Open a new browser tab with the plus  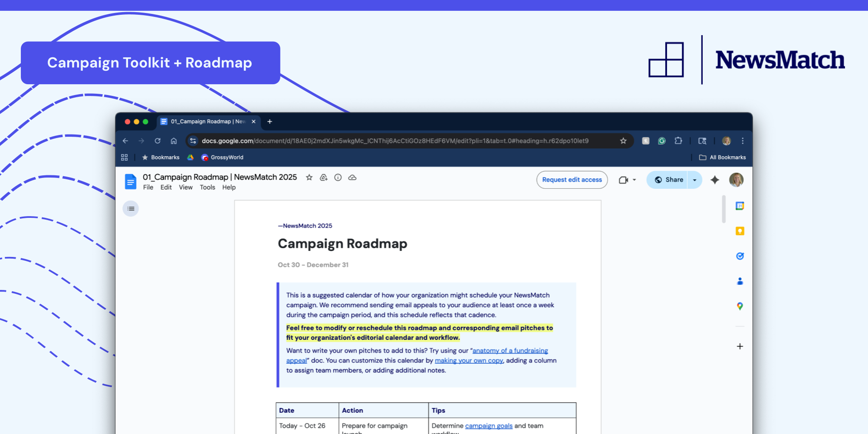pos(270,122)
